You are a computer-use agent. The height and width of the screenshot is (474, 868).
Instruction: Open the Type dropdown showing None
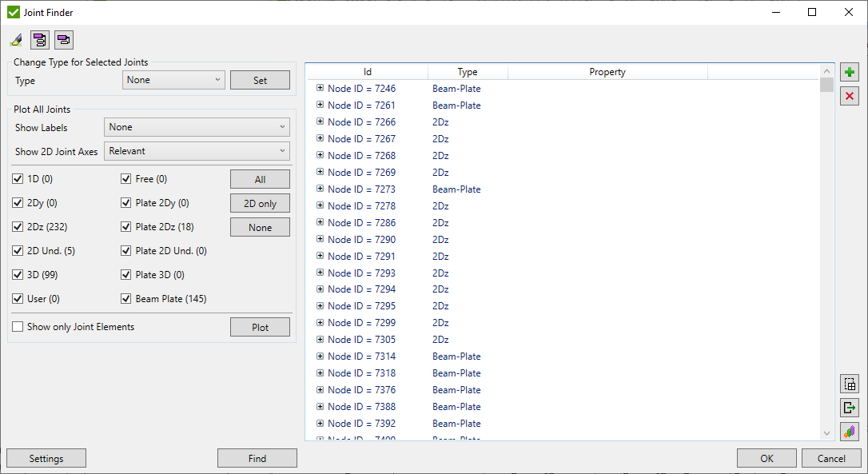point(173,80)
